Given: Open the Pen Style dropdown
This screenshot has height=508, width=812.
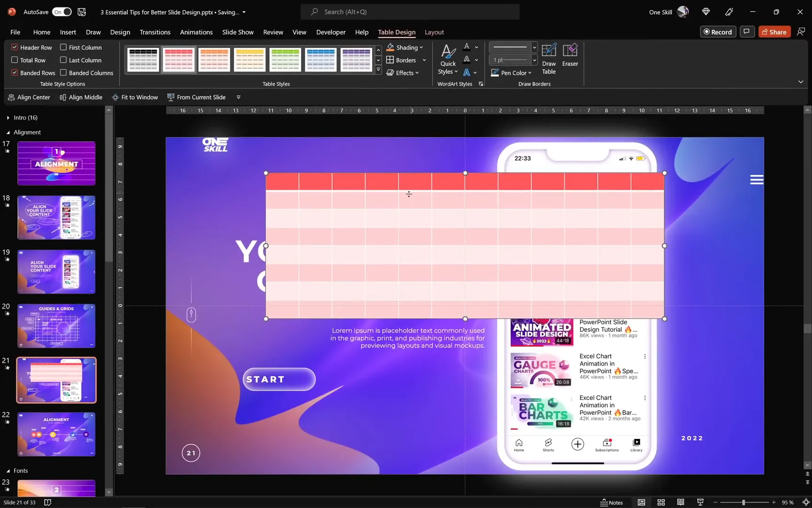Looking at the screenshot, I should pyautogui.click(x=534, y=47).
